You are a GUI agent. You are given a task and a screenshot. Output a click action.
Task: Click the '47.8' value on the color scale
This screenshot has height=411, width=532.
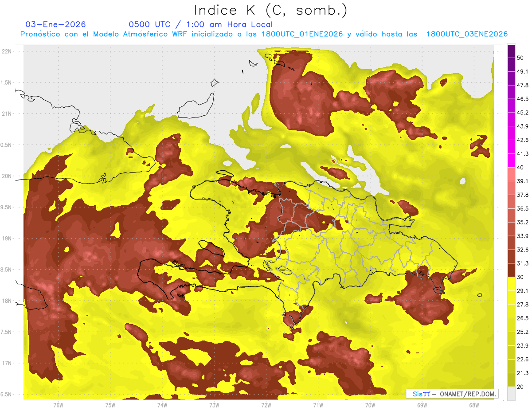523,85
